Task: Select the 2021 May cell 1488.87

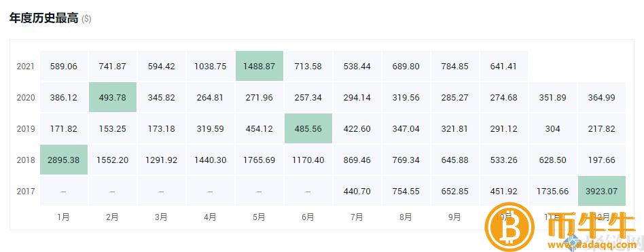Action: coord(259,66)
